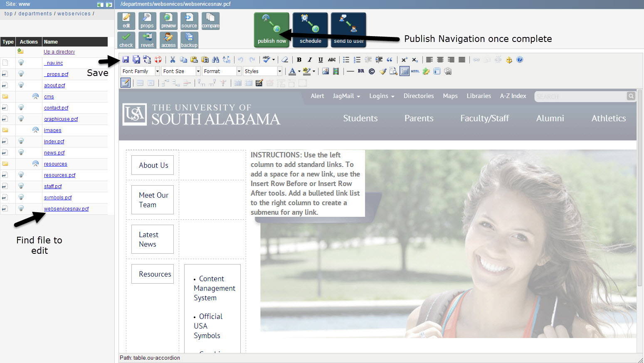Click the Blockquote icon
Viewport: 644px width, 363px height.
390,60
